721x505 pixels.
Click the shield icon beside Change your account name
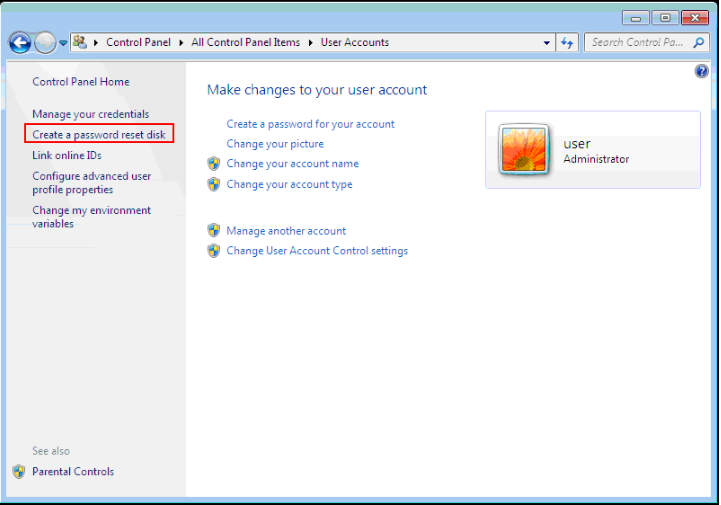click(213, 163)
